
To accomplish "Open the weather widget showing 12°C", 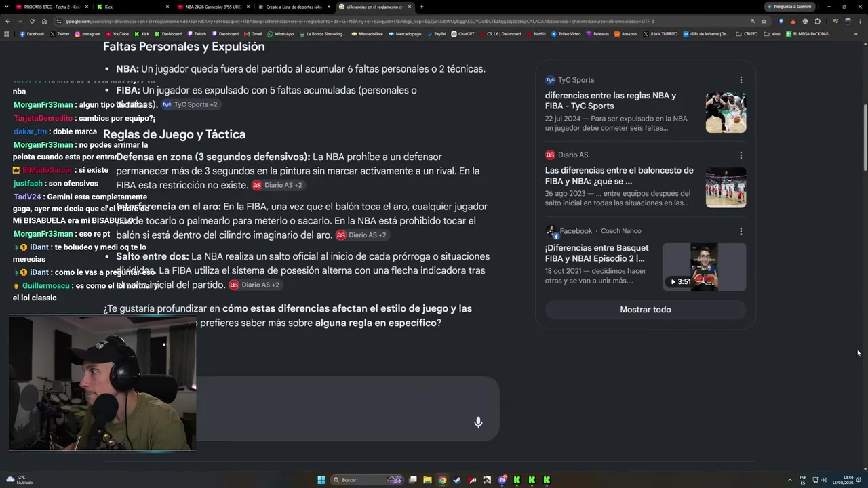I will 20,480.
